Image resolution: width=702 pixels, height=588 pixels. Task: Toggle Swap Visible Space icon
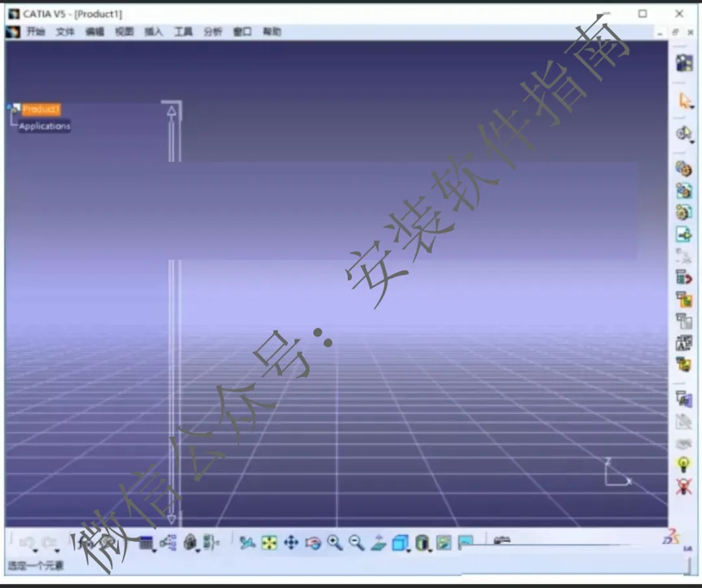click(465, 542)
